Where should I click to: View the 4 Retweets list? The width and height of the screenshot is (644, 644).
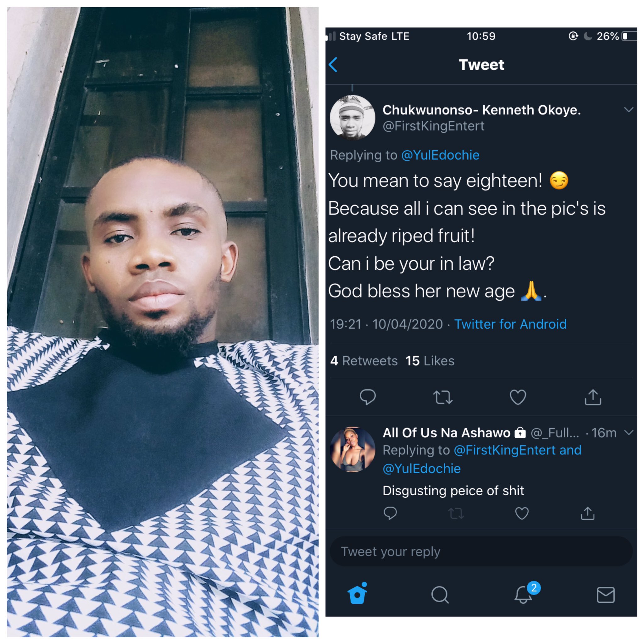[364, 361]
